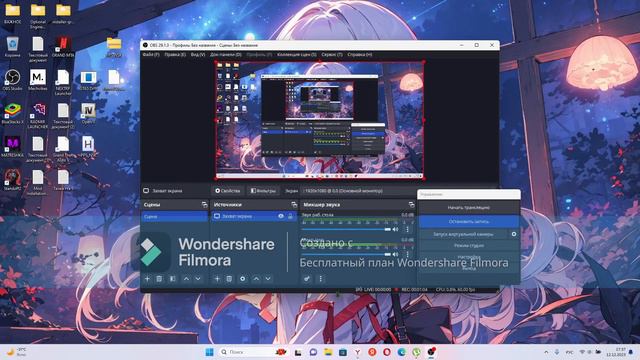Mute the Звук раб. стола channel

[x=396, y=229]
